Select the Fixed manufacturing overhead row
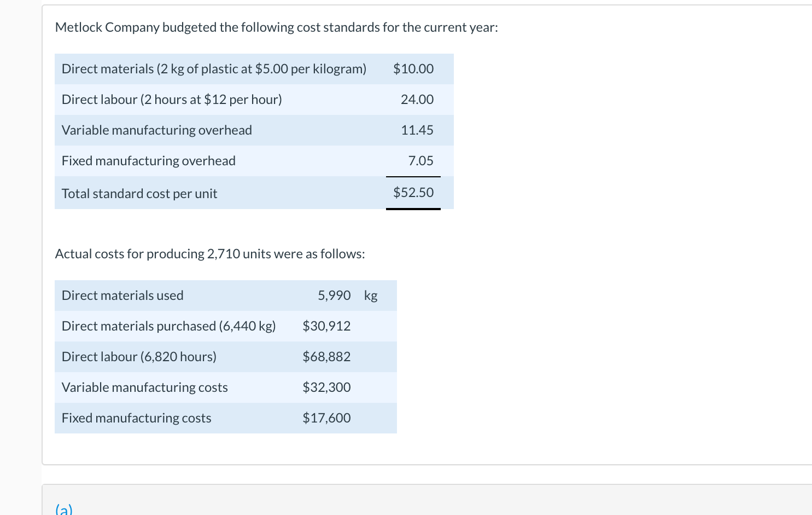812x515 pixels. (x=148, y=161)
